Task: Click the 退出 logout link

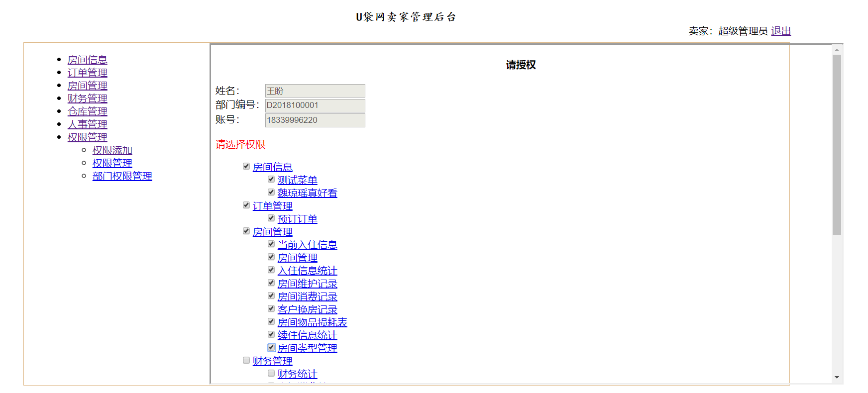Action: pos(781,31)
